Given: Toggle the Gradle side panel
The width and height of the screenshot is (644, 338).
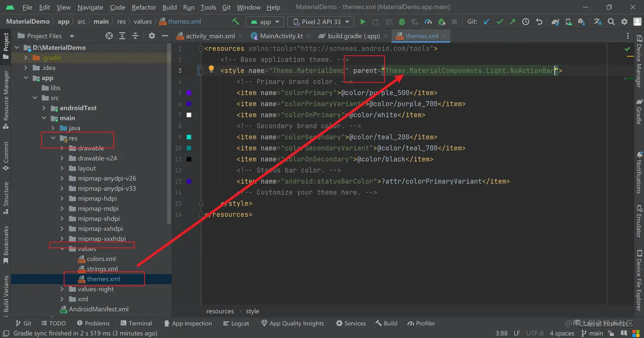Looking at the screenshot, I should coord(639,112).
